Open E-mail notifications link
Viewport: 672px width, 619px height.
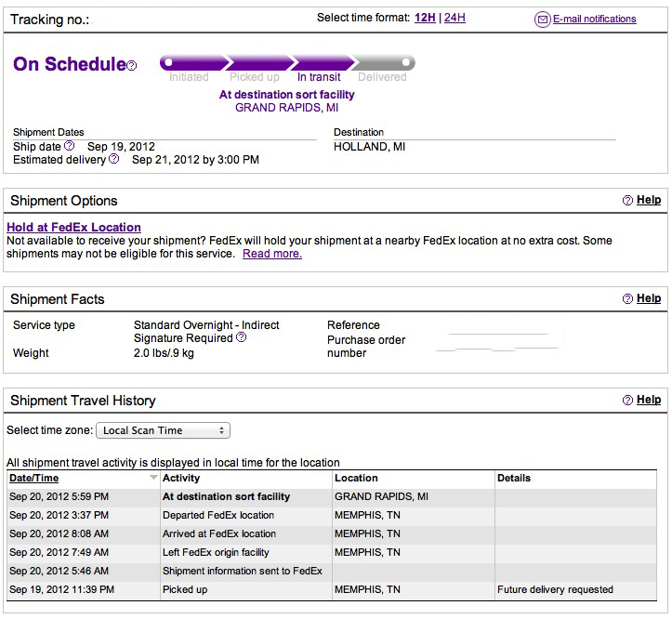tap(595, 19)
